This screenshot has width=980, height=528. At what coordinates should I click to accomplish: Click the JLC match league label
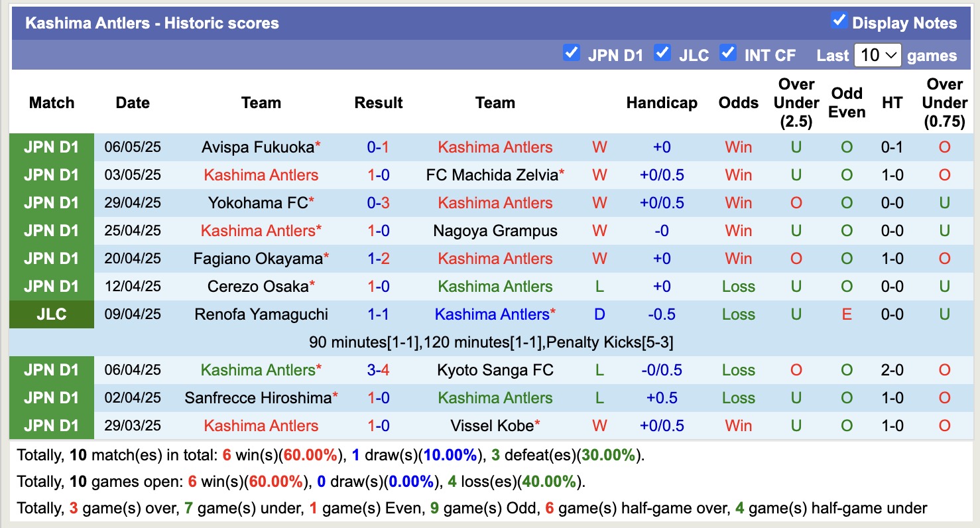click(52, 314)
